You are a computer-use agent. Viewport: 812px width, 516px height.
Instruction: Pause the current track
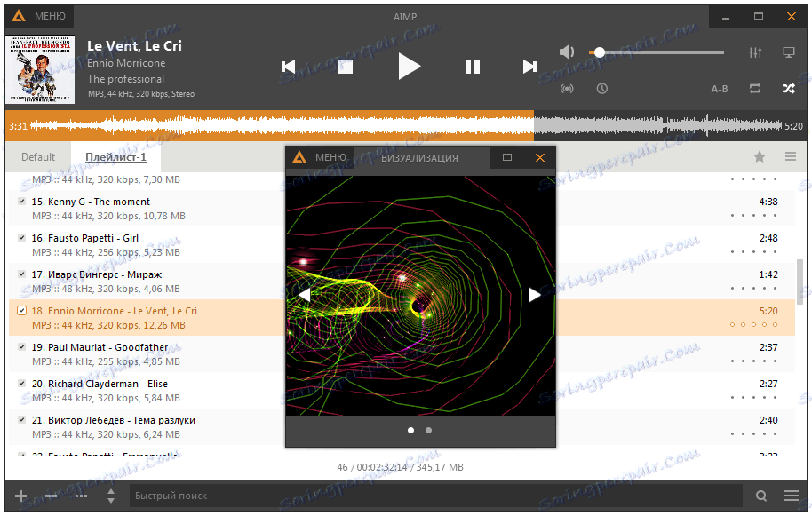pyautogui.click(x=473, y=67)
